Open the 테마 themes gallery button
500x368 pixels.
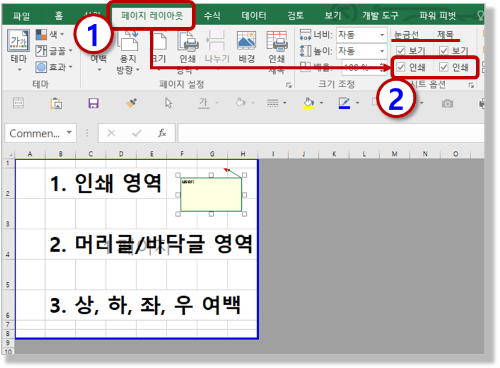19,50
